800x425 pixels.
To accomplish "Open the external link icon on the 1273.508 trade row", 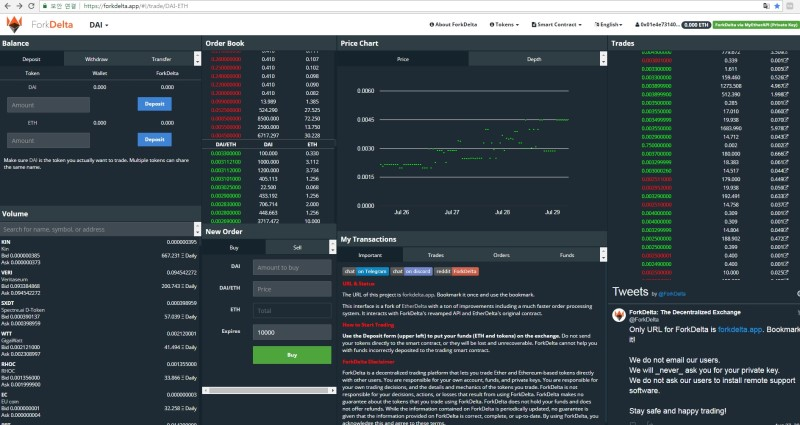I will point(786,86).
